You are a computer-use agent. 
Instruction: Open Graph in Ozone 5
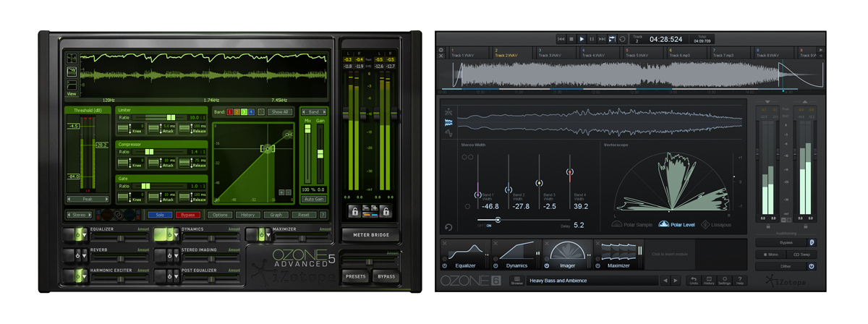pyautogui.click(x=276, y=215)
